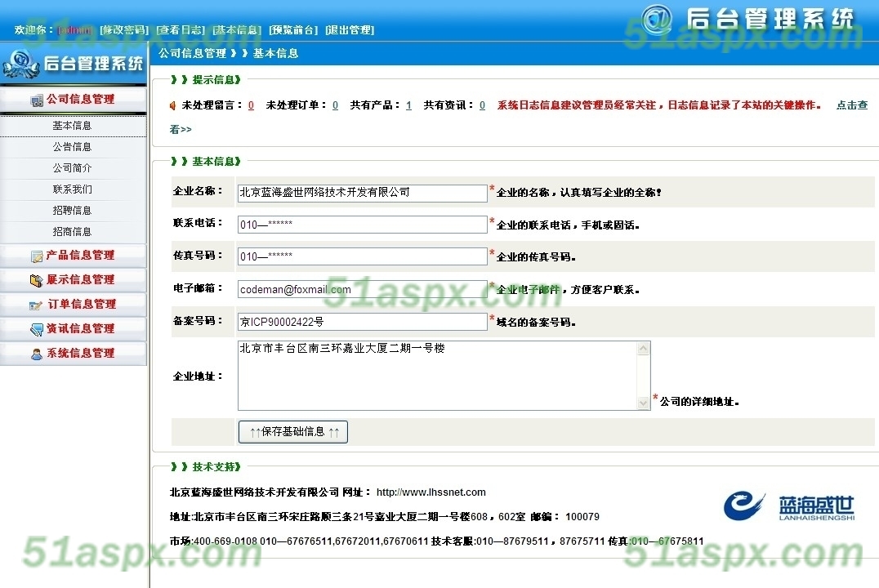Focus the 企业名称 input field
This screenshot has height=588, width=879.
click(x=362, y=193)
